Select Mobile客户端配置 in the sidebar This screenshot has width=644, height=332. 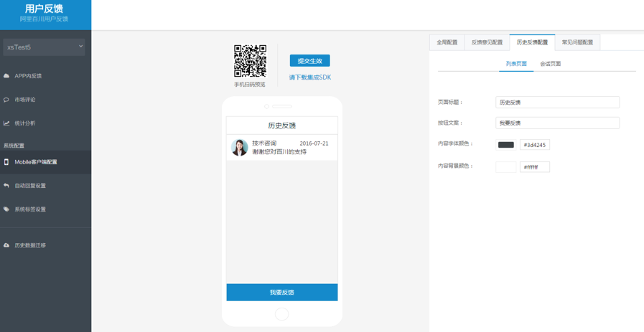click(45, 162)
